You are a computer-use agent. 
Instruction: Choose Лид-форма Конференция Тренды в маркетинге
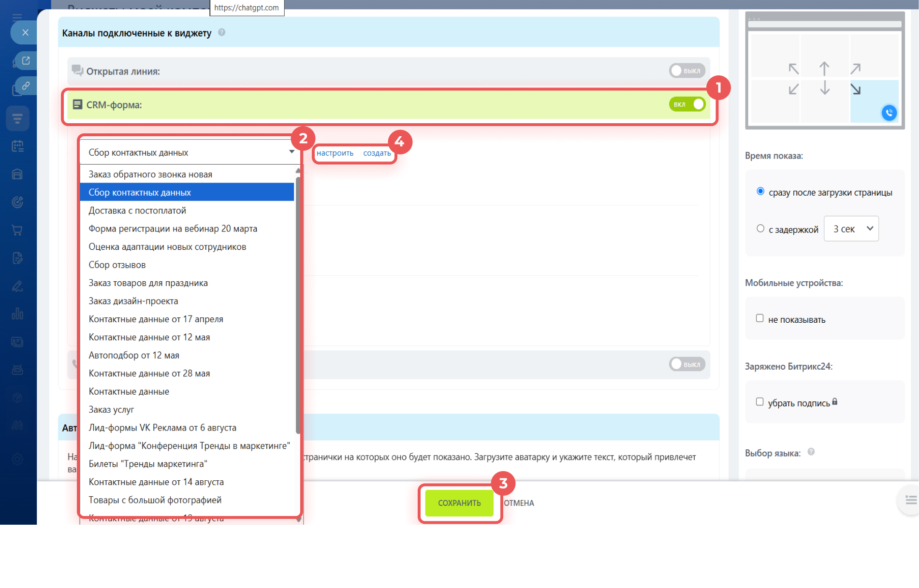click(187, 446)
